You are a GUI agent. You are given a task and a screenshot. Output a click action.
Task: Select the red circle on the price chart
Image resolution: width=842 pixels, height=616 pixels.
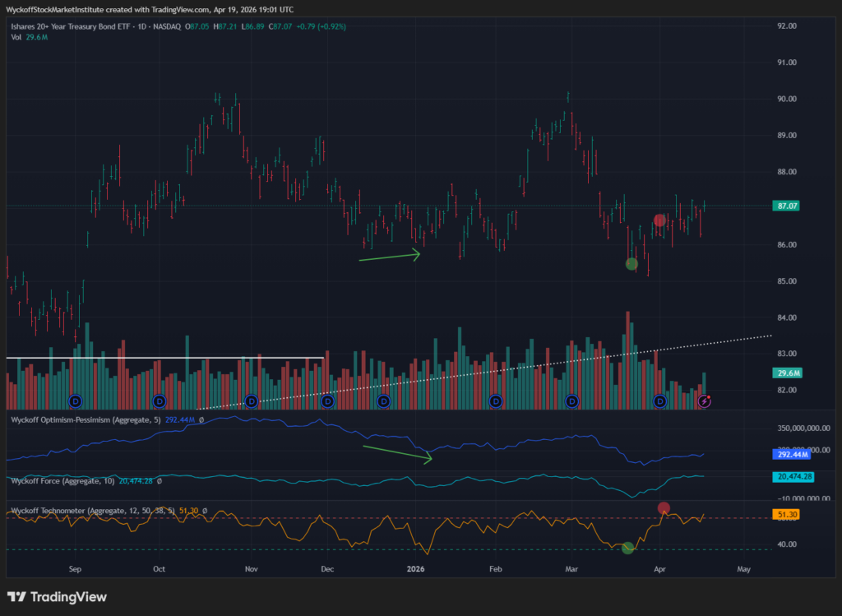(659, 220)
